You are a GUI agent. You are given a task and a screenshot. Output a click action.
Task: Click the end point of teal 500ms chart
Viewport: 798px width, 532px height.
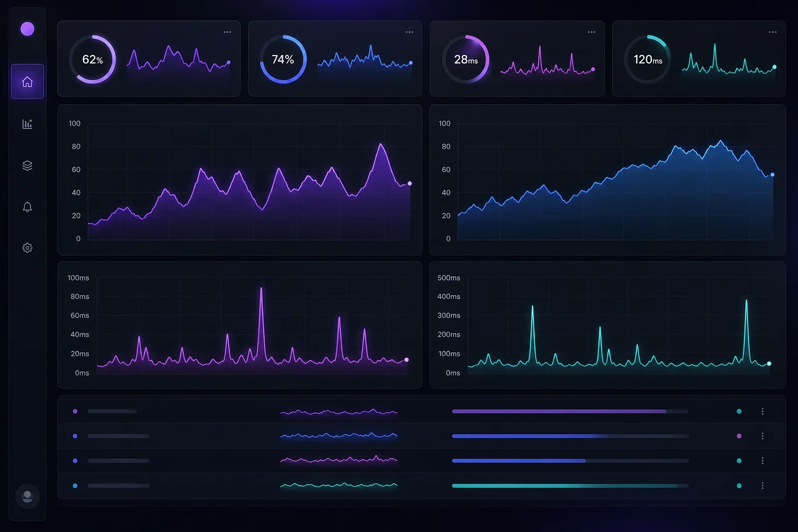(769, 364)
